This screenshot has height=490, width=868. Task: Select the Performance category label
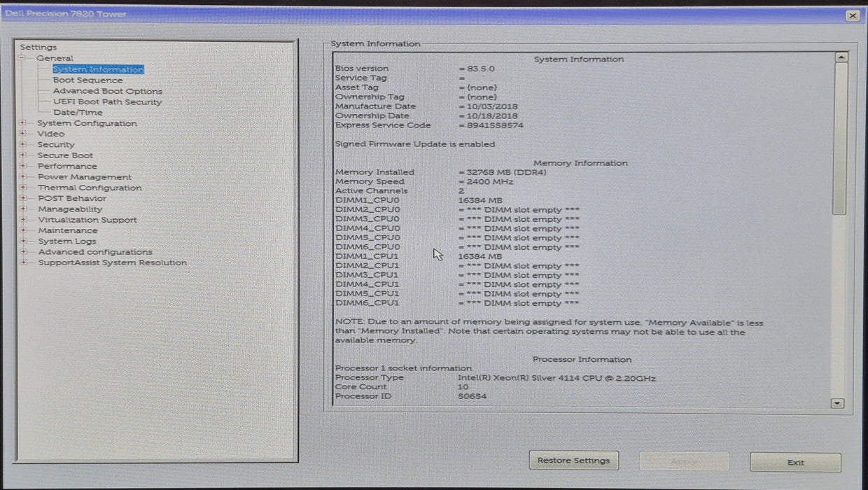(x=67, y=166)
